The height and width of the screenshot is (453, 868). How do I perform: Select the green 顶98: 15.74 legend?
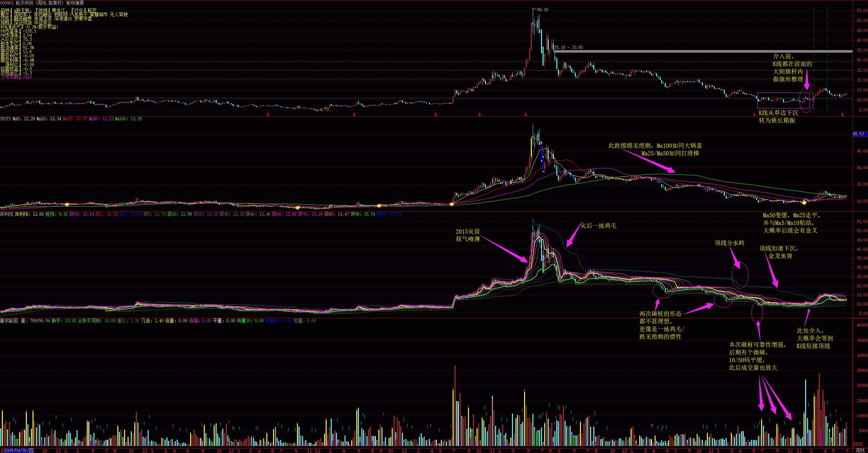point(363,214)
